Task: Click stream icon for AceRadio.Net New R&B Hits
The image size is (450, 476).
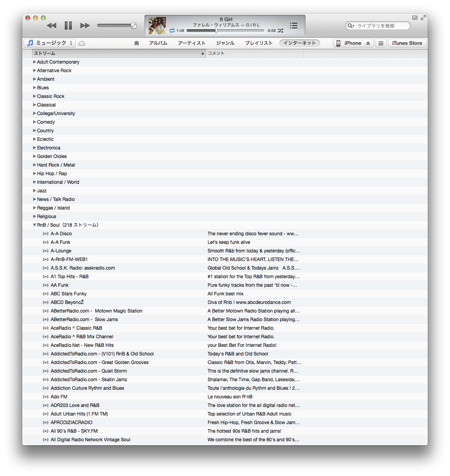Action: [x=46, y=345]
